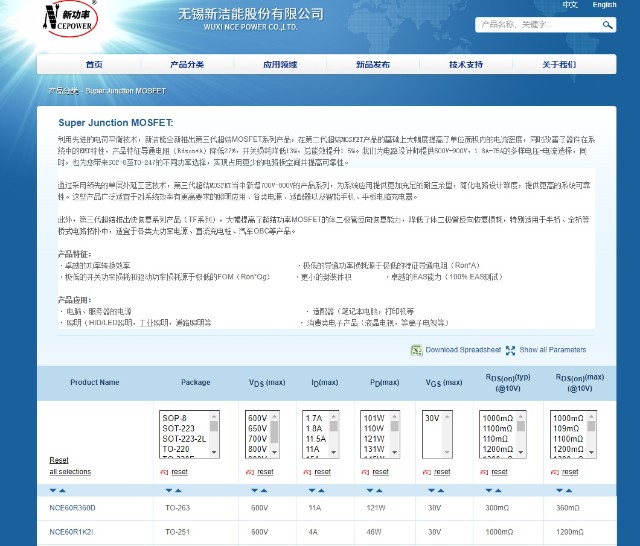The height and width of the screenshot is (546, 640).
Task: Click the magnifier search icon
Action: 607,25
